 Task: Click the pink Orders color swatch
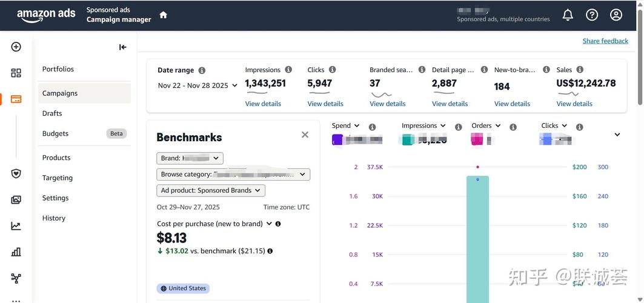[477, 140]
